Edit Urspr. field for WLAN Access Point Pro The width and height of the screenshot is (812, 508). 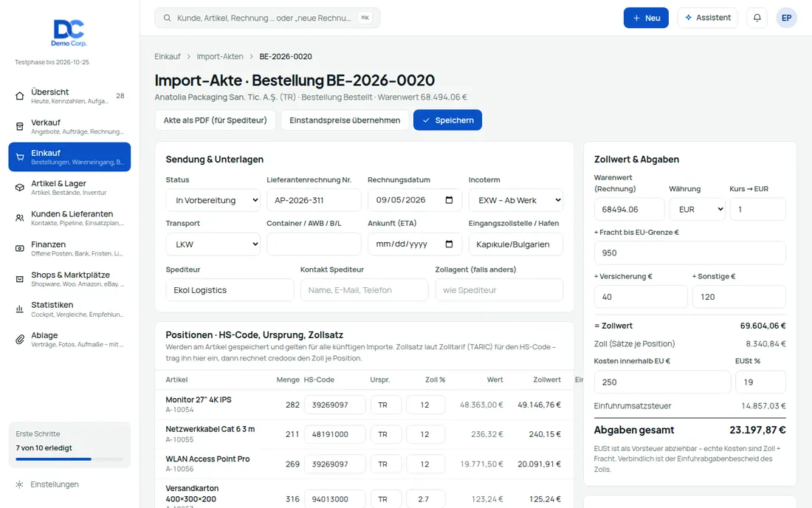click(x=386, y=464)
